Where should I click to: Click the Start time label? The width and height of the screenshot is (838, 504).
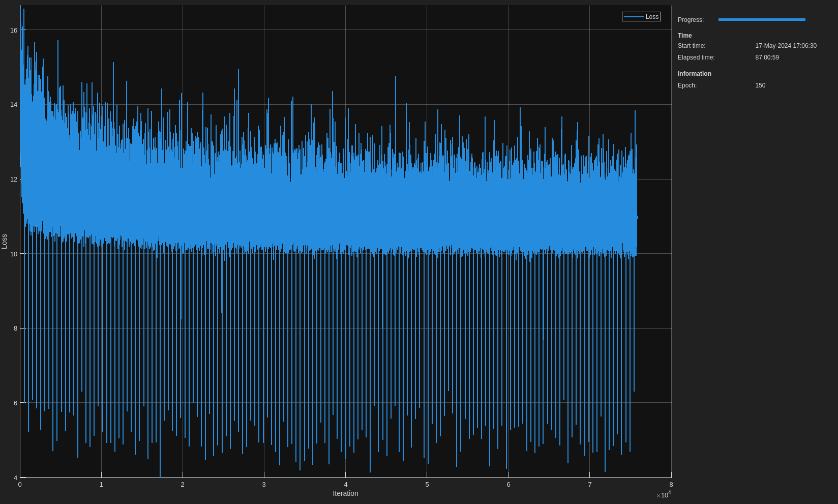(x=692, y=46)
